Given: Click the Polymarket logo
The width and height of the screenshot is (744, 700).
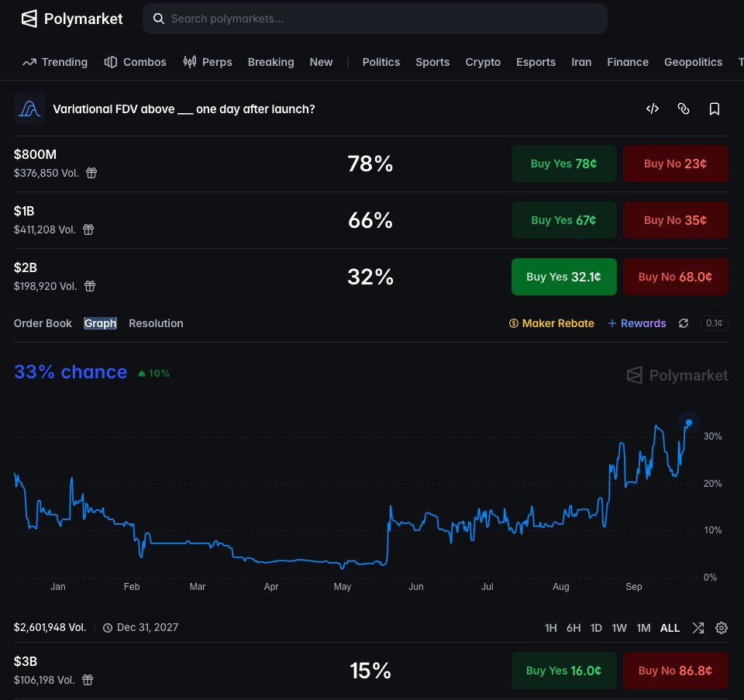Looking at the screenshot, I should [x=71, y=19].
